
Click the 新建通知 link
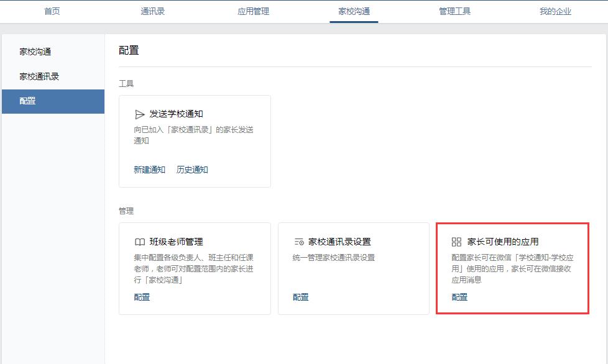tap(150, 170)
